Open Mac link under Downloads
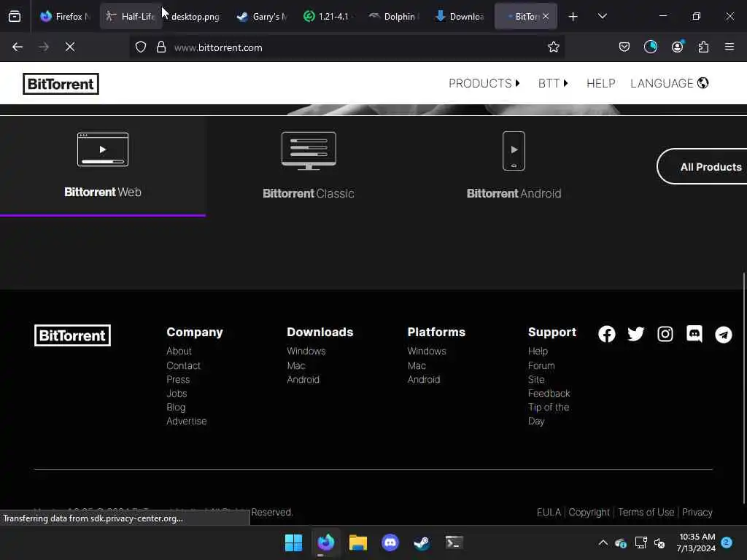The width and height of the screenshot is (747, 560). point(296,366)
